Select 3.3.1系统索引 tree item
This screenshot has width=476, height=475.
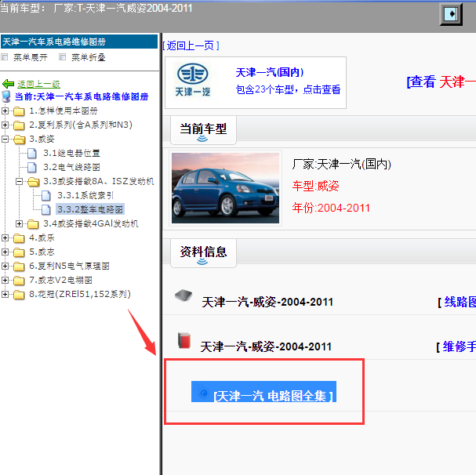(85, 195)
